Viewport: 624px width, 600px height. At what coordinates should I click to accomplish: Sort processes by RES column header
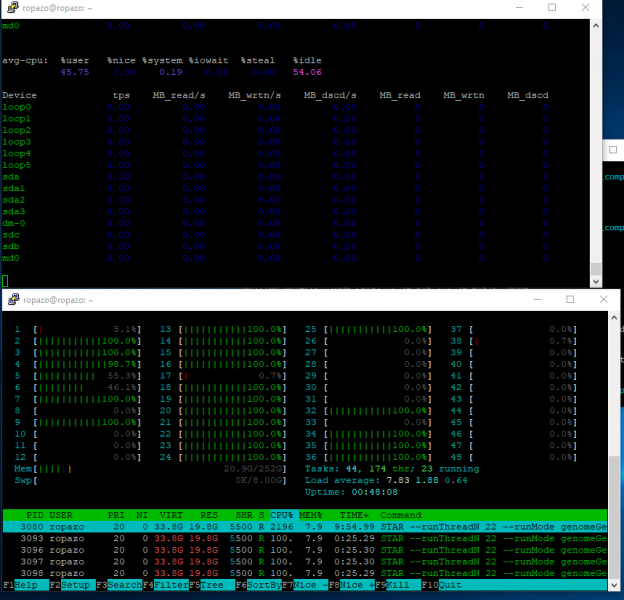tap(209, 515)
